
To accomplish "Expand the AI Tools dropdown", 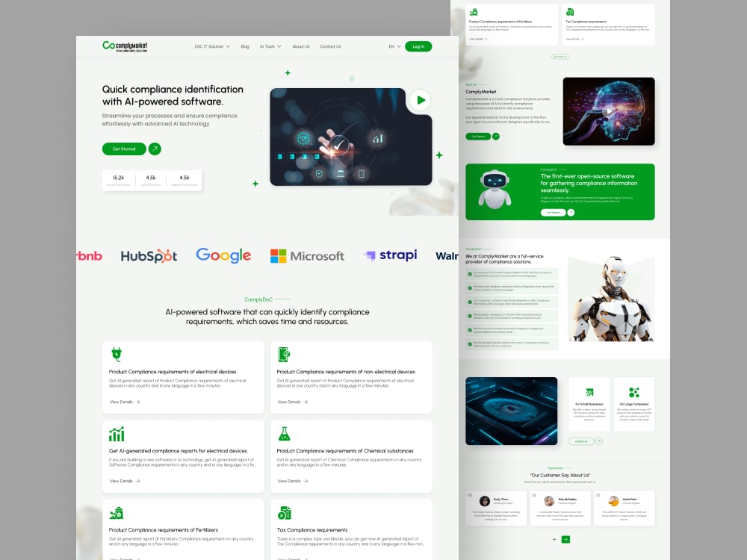I will [270, 46].
